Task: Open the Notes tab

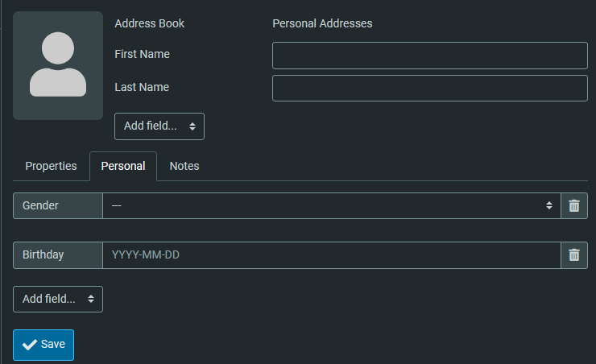Action: [184, 166]
